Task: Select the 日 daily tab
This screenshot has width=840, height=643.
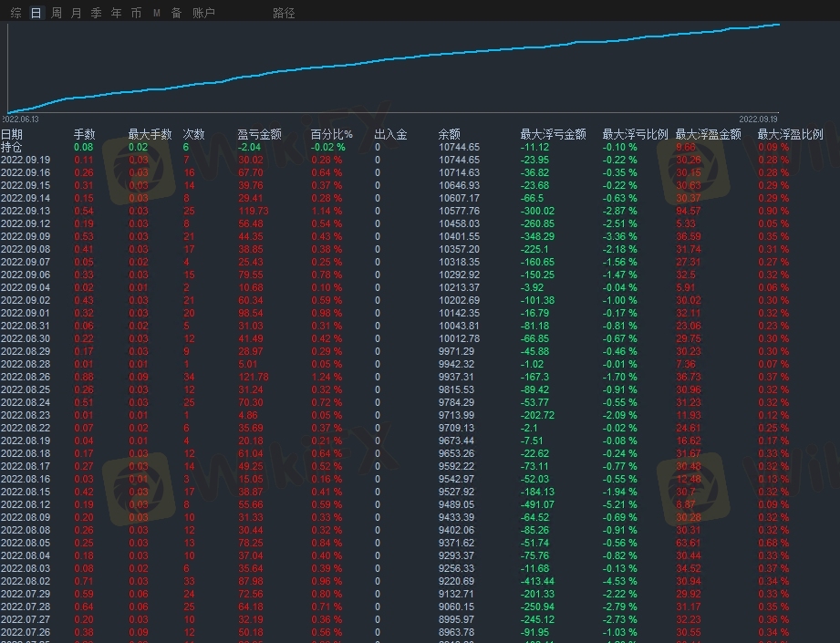Action: [x=36, y=13]
